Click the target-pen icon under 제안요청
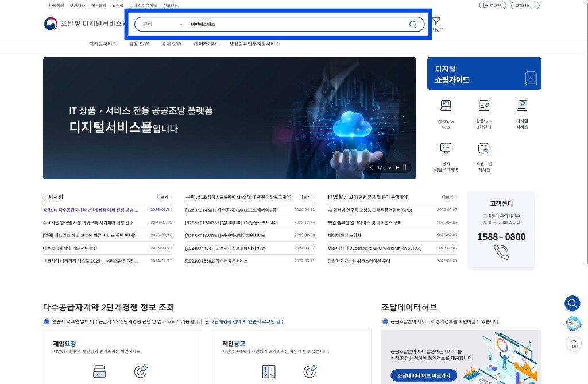The height and width of the screenshot is (384, 588). [x=141, y=371]
